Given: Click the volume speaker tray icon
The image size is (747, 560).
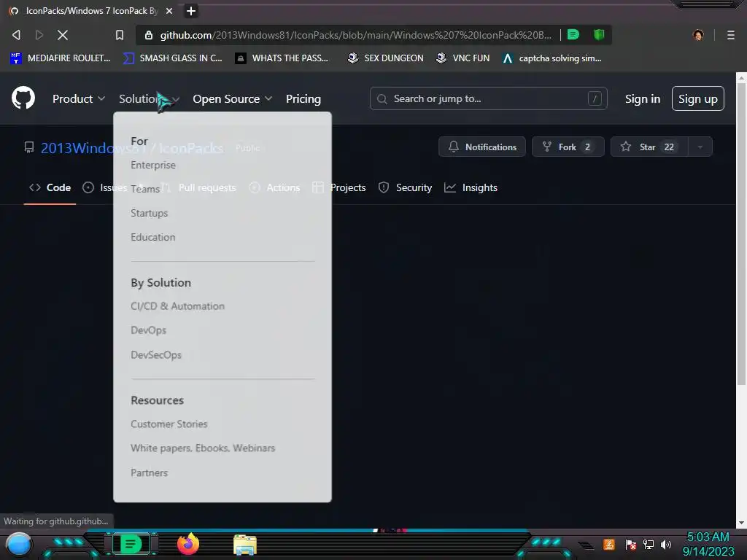Looking at the screenshot, I should point(666,544).
